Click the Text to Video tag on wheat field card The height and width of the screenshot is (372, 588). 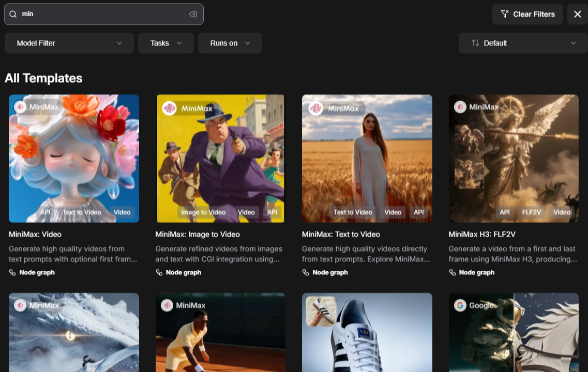[x=353, y=212]
